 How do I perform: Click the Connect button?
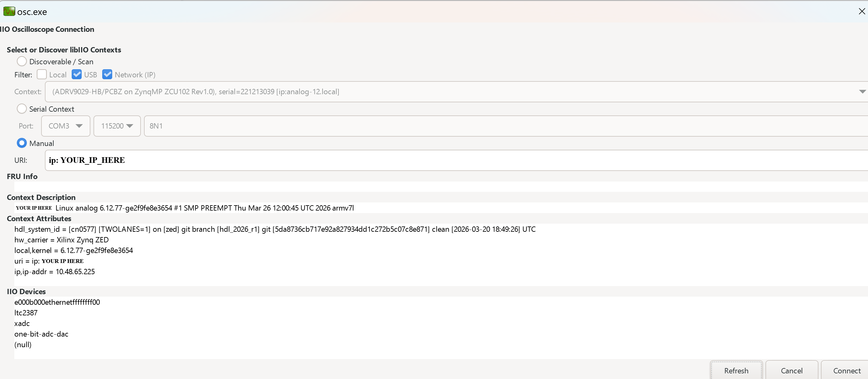847,371
